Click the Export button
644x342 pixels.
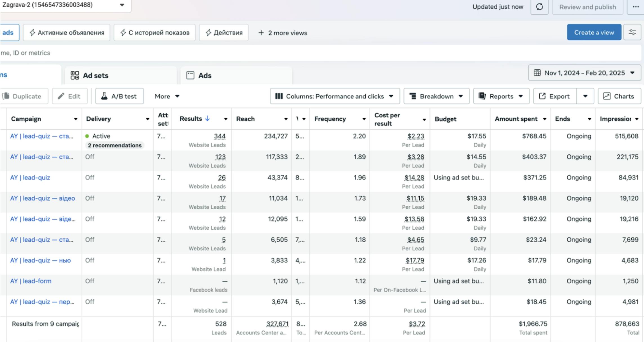click(554, 96)
